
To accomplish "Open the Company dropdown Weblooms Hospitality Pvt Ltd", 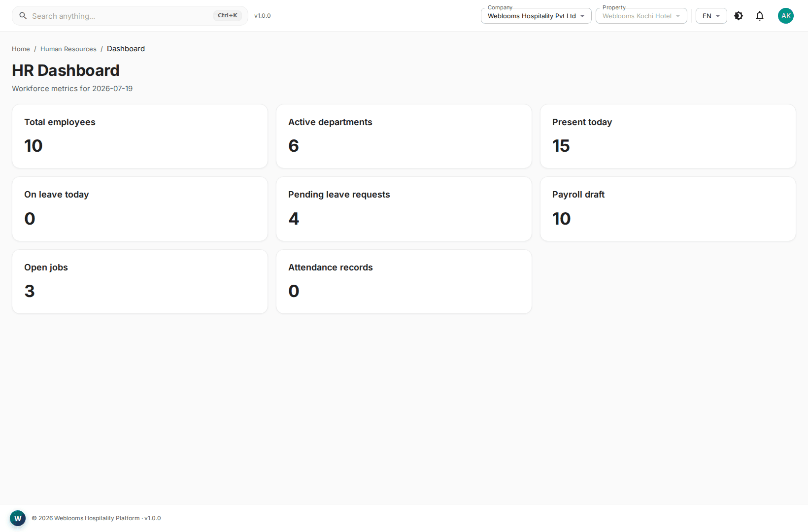I will point(536,16).
